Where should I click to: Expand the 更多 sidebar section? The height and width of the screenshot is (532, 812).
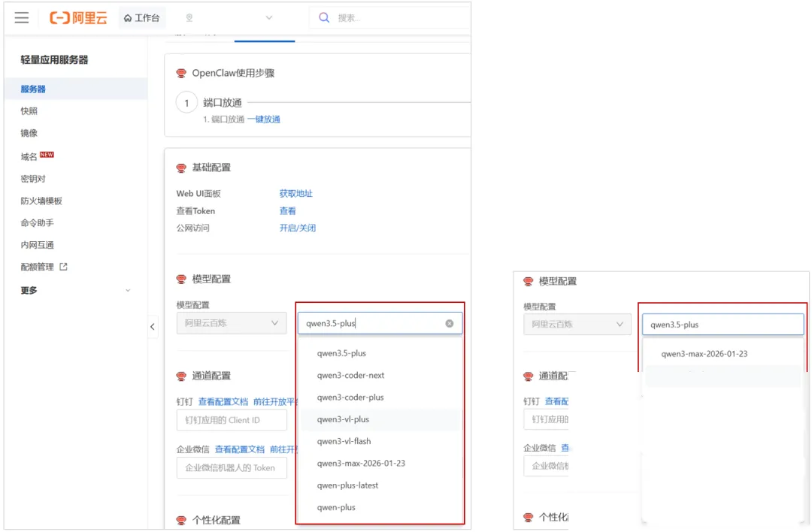click(76, 290)
